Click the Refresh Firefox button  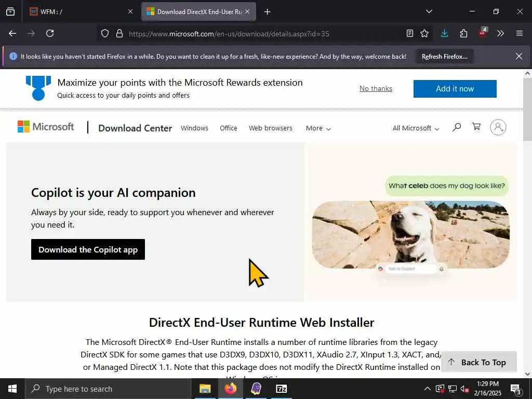[445, 56]
